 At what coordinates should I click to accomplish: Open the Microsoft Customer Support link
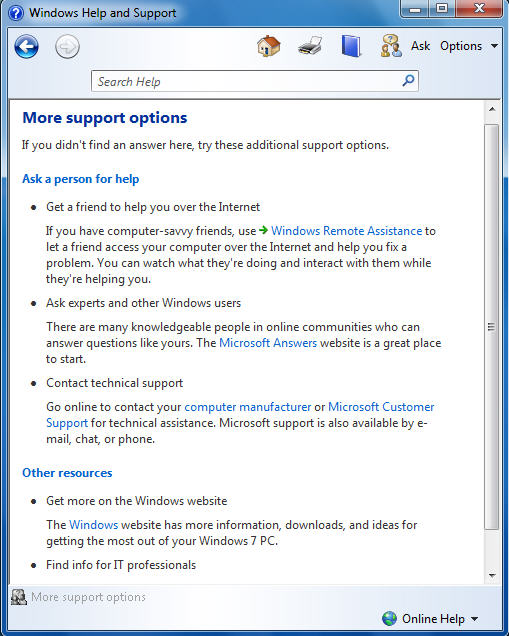[381, 407]
